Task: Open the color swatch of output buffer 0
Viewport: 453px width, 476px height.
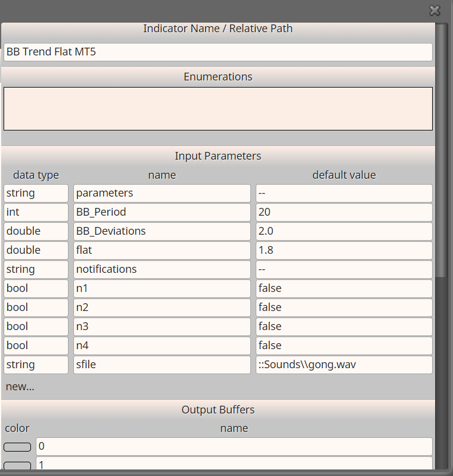Action: [17, 447]
